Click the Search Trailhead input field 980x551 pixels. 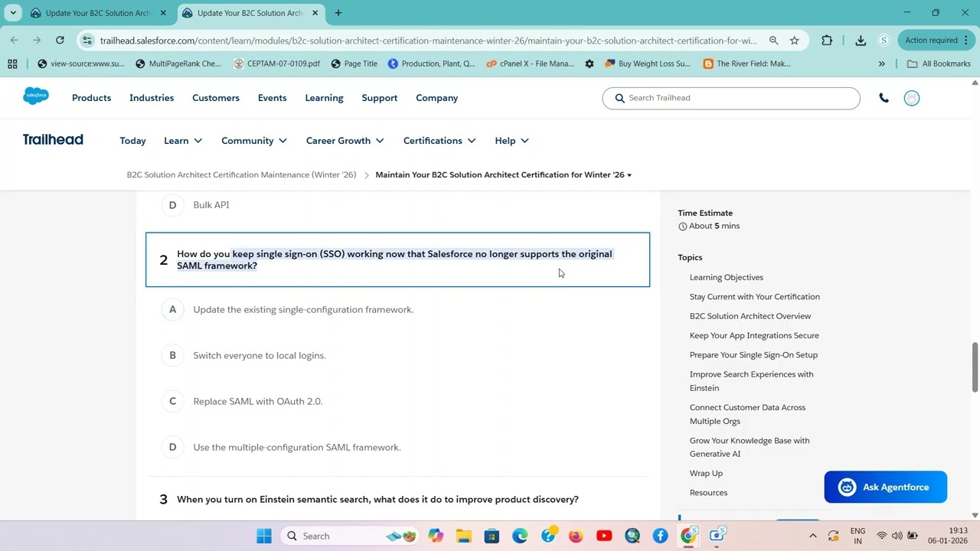[731, 98]
